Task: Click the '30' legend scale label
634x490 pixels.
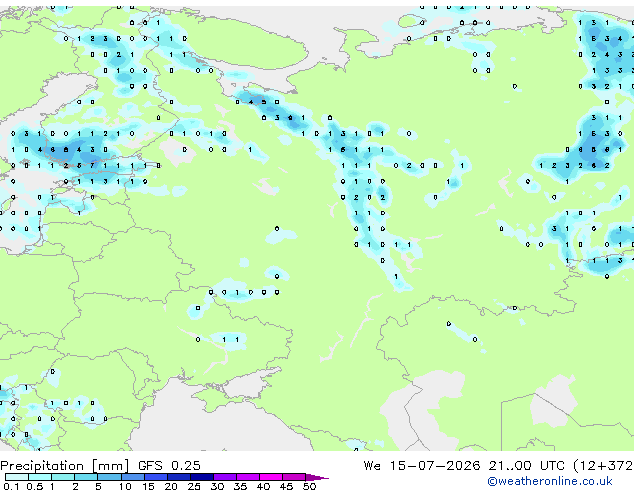Action: point(217,486)
